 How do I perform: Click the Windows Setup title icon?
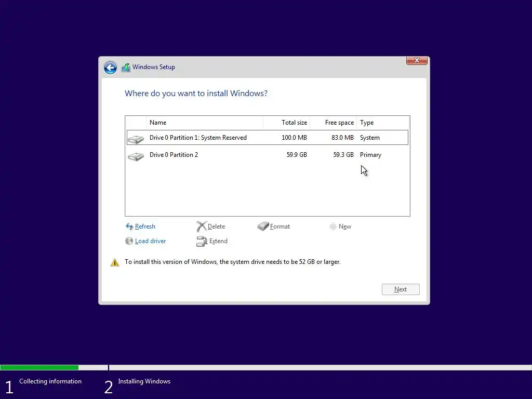click(x=126, y=68)
